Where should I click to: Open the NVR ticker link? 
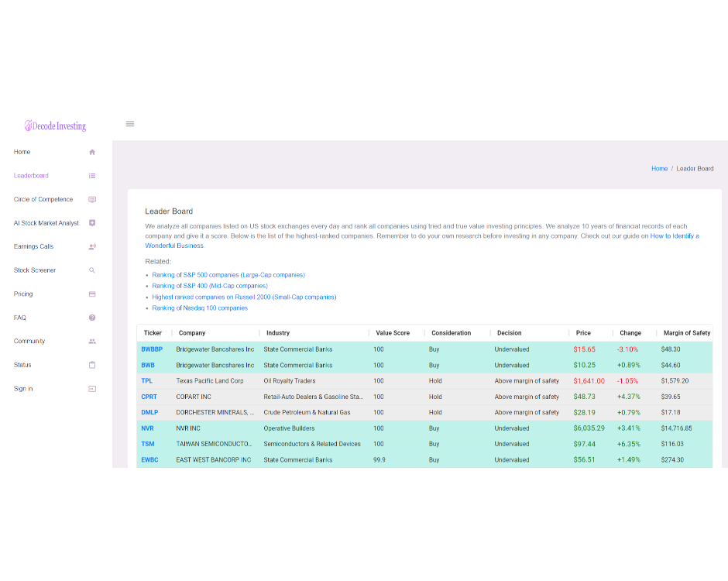(147, 428)
